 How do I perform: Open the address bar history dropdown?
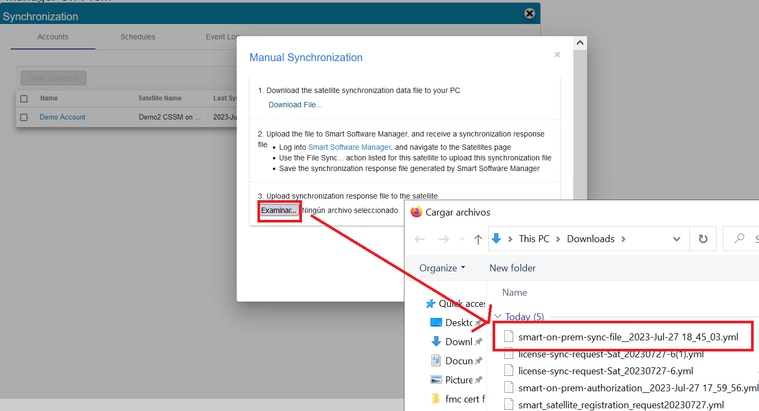(x=676, y=239)
